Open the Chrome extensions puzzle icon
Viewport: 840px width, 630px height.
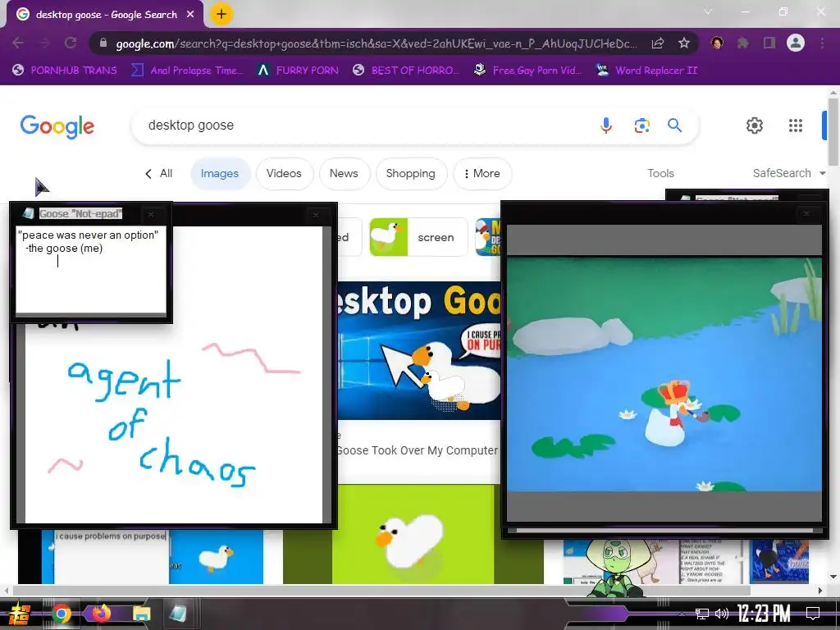pos(743,43)
